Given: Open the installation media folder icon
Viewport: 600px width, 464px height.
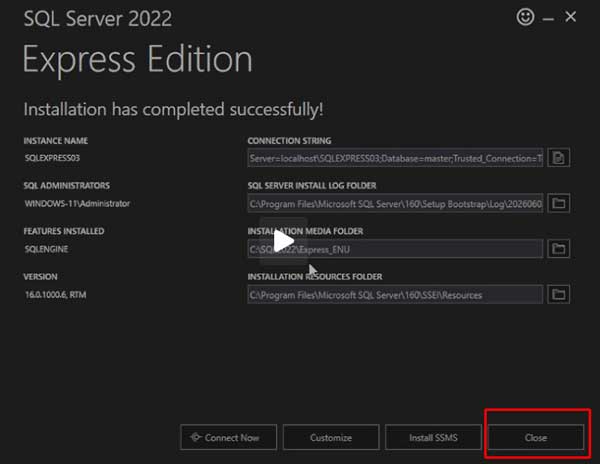Looking at the screenshot, I should (x=558, y=249).
